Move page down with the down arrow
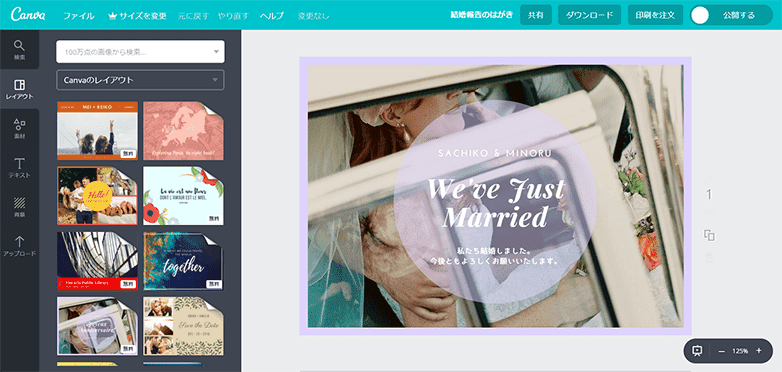 [x=709, y=213]
